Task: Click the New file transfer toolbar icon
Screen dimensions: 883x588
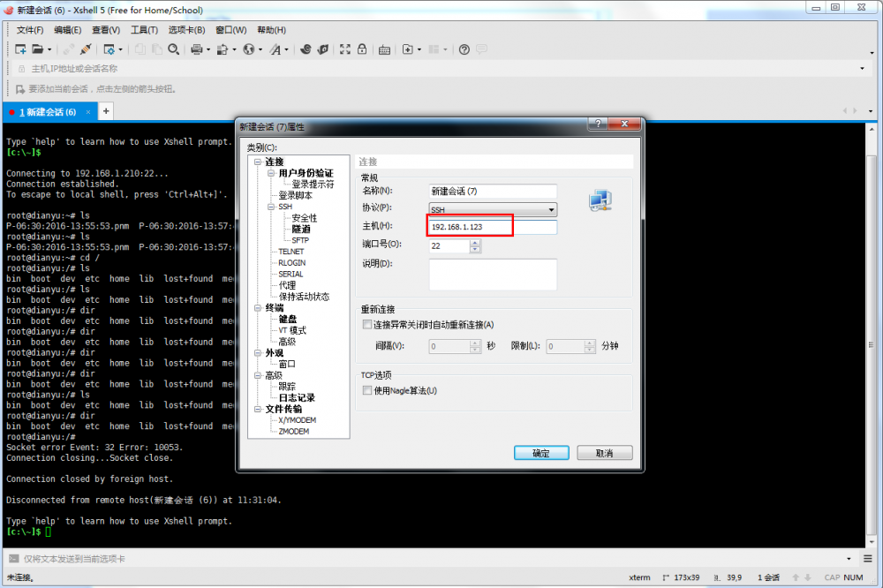Action: click(x=223, y=49)
